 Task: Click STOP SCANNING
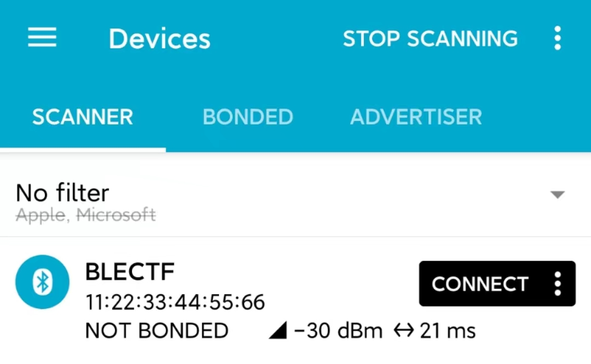pyautogui.click(x=431, y=38)
